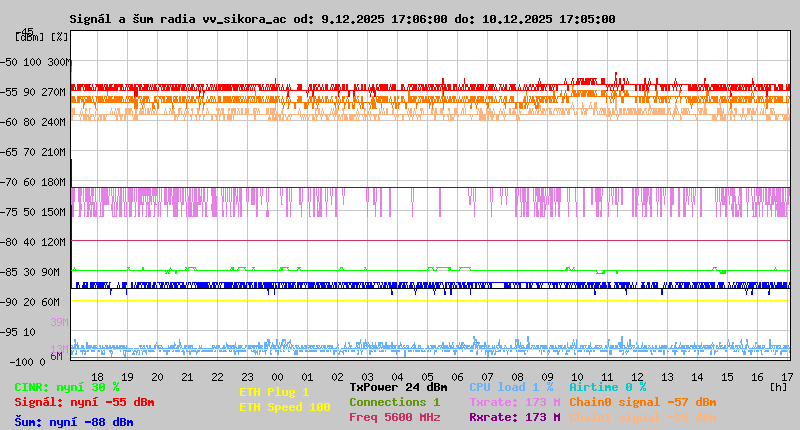Click the 'CPU load 1 %' legend label

(x=511, y=387)
